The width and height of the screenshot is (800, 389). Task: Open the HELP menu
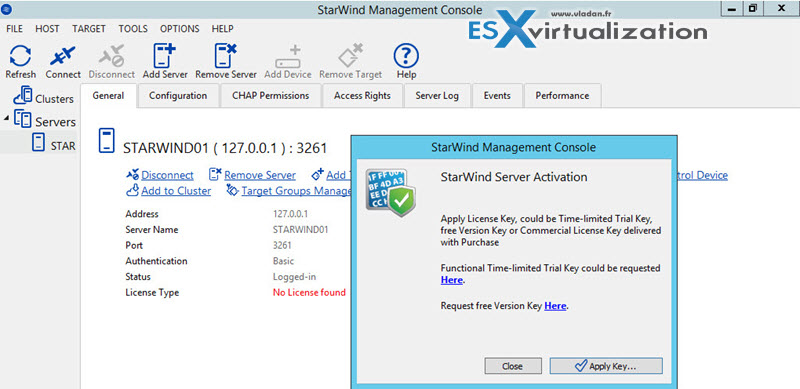222,29
